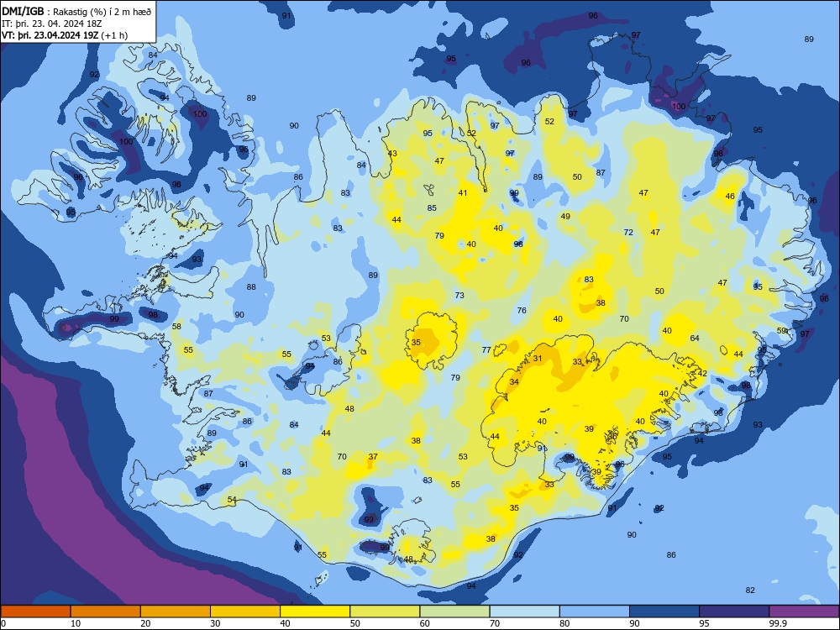Click the dark orange 0–10 legend swatch
The width and height of the screenshot is (840, 630).
coord(35,612)
